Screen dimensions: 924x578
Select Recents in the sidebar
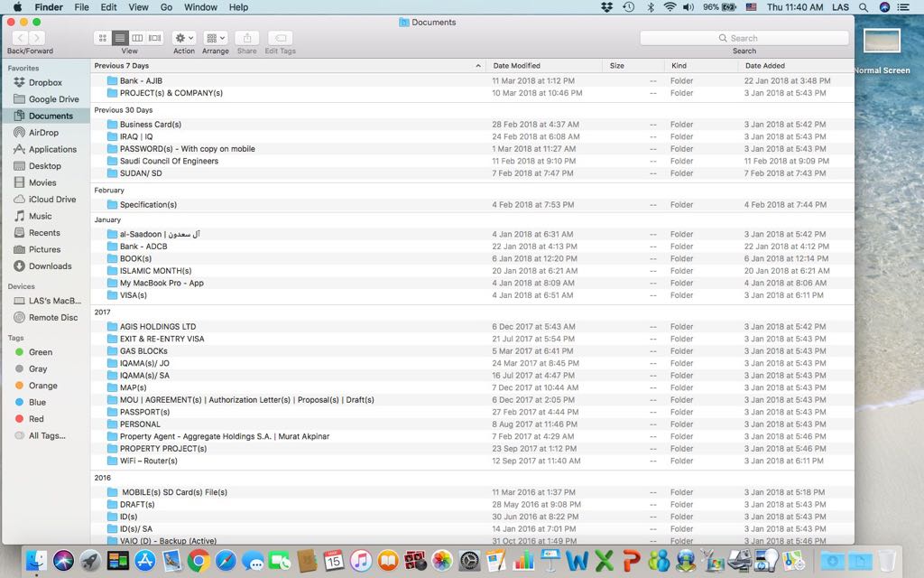coord(46,233)
